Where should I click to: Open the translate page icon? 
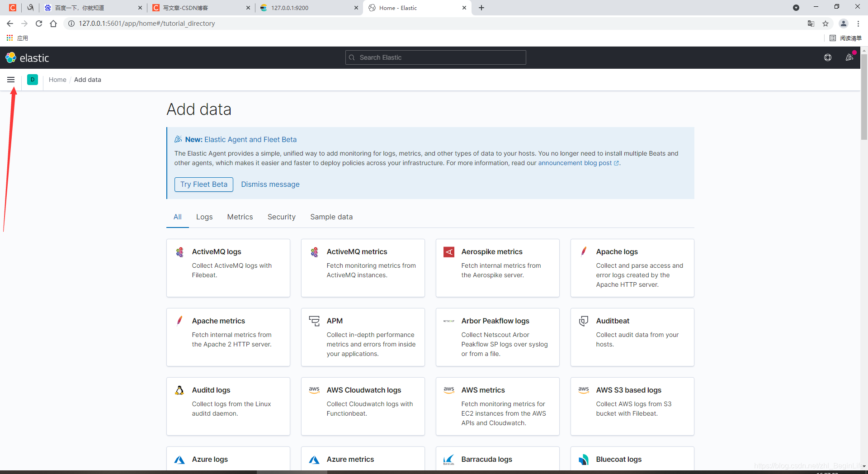click(x=811, y=24)
